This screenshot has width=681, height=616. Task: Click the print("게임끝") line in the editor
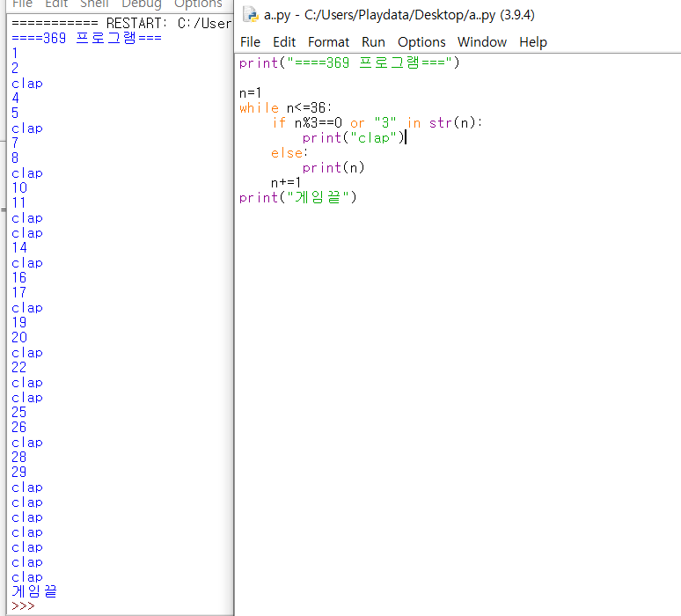[297, 198]
